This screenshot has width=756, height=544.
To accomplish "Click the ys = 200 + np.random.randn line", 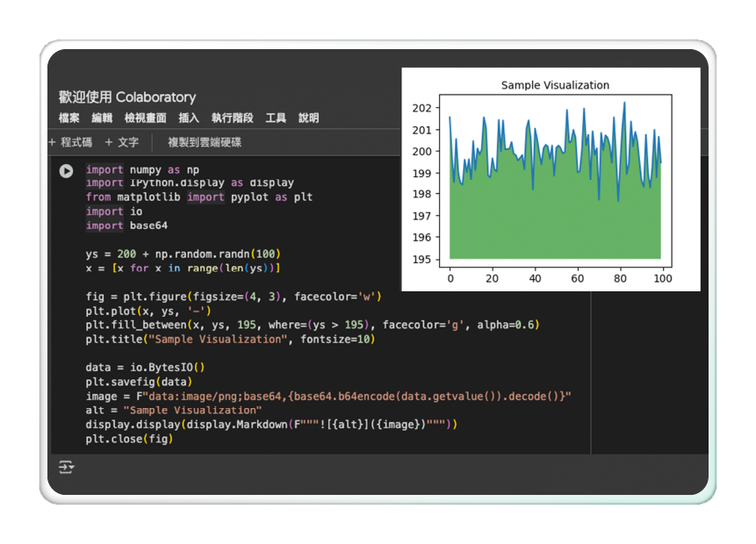I will 183,254.
